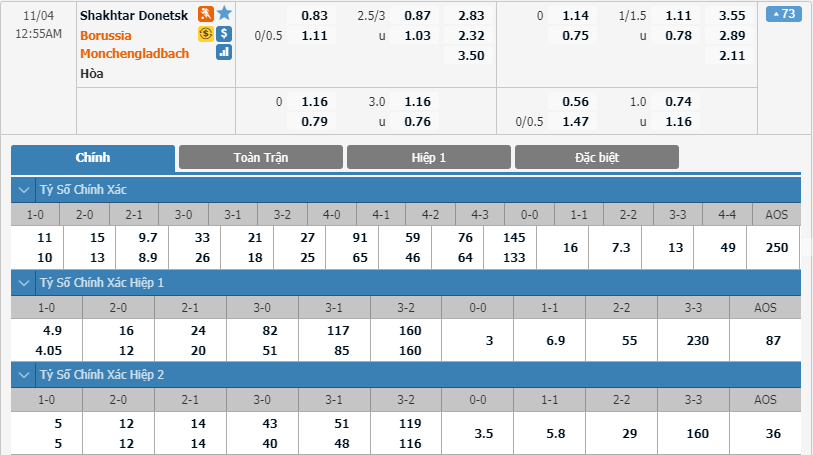The width and height of the screenshot is (813, 455).
Task: Switch to the Toàn Trận tab
Action: 261,157
